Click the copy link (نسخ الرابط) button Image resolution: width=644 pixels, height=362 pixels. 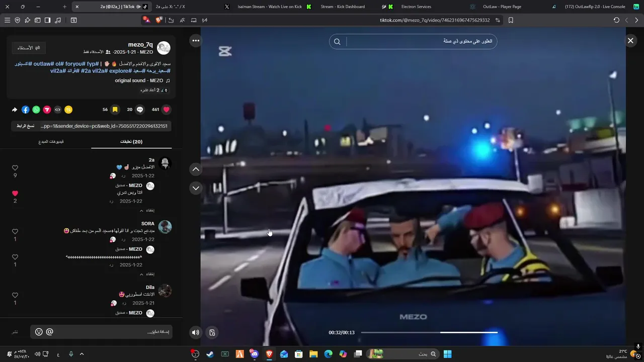point(25,126)
